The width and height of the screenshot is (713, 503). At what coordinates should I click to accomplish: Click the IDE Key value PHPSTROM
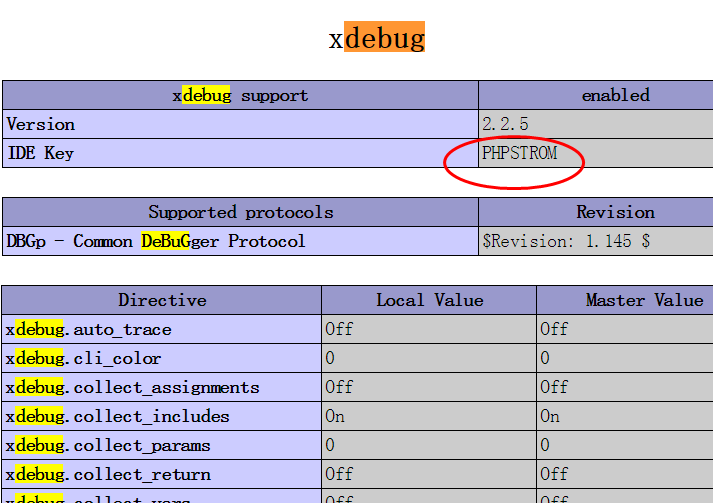[x=519, y=153]
